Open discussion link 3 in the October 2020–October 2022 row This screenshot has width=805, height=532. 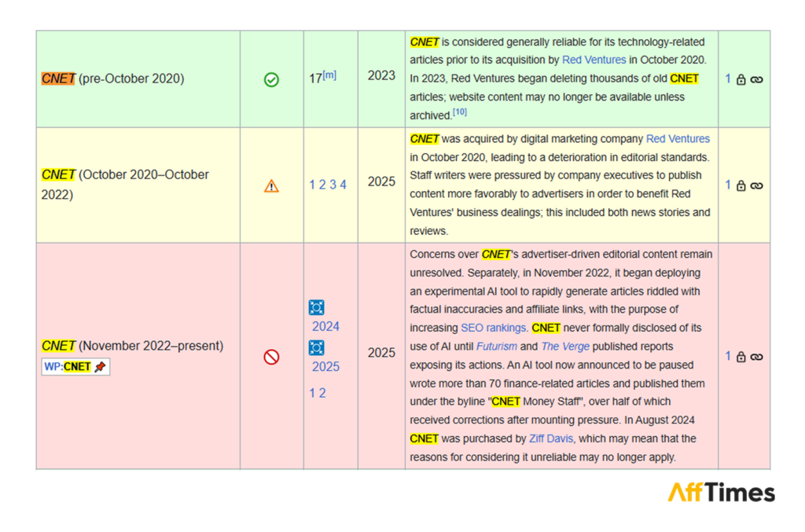click(x=333, y=185)
